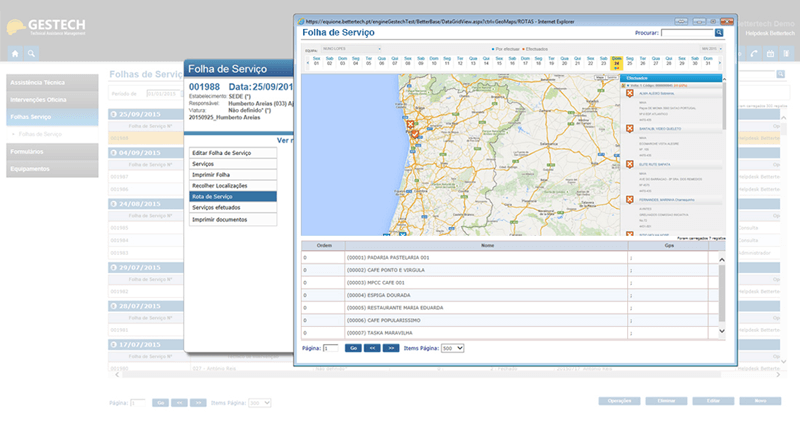This screenshot has height=441, width=800.
Task: Click the next page >> button
Action: pyautogui.click(x=391, y=348)
